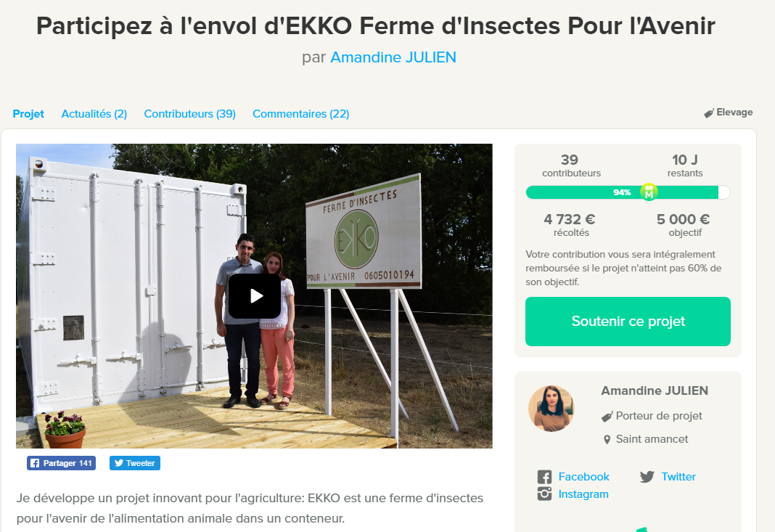This screenshot has width=775, height=532.
Task: Click the Soutenir ce projet button
Action: pos(628,322)
